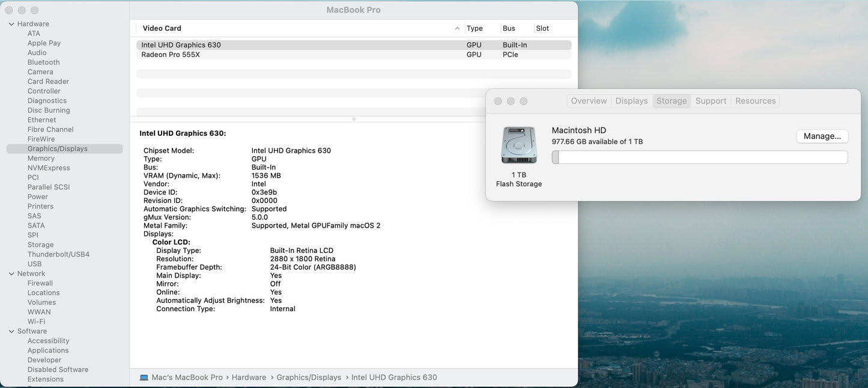Open the Resources tab

click(x=755, y=100)
